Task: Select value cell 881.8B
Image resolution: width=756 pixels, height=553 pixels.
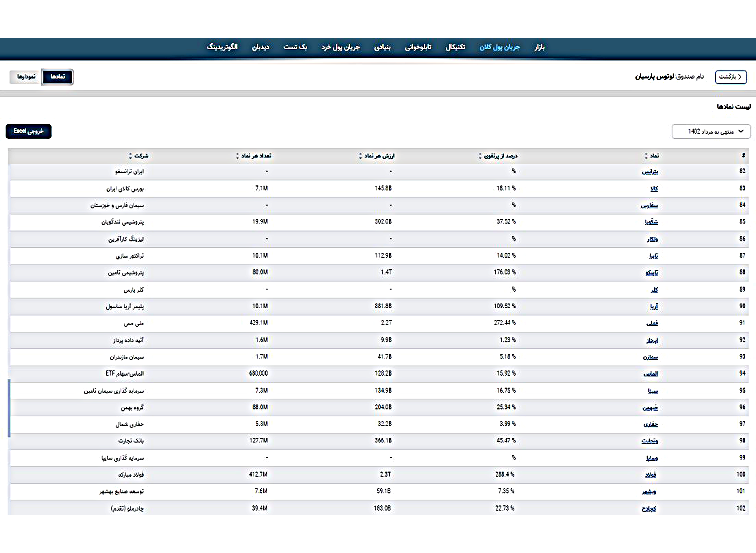Action: click(383, 306)
